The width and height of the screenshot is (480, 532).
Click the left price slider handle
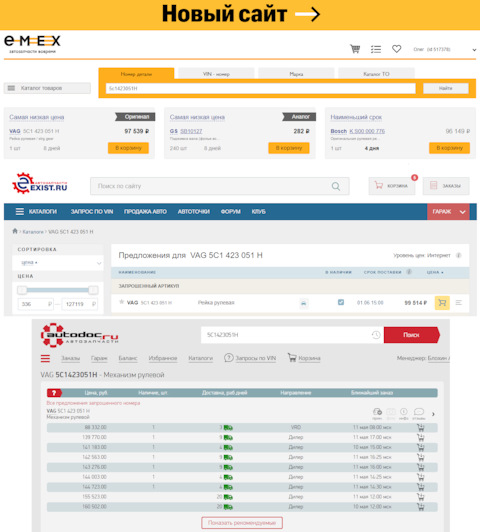pos(22,290)
